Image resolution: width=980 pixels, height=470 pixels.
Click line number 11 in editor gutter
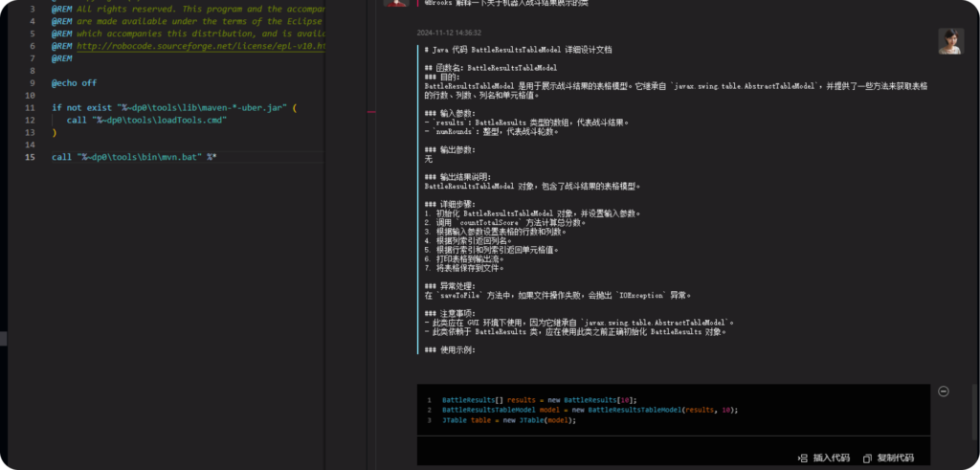click(x=32, y=107)
